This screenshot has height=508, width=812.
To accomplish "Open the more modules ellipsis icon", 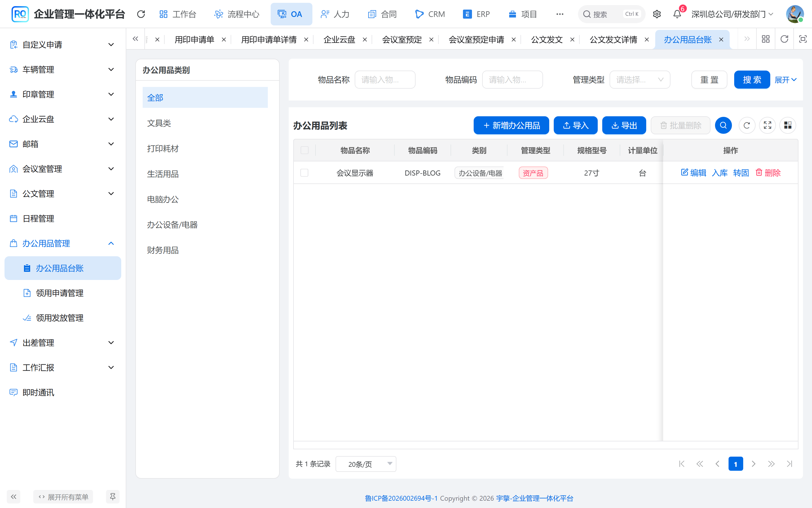I will point(560,14).
